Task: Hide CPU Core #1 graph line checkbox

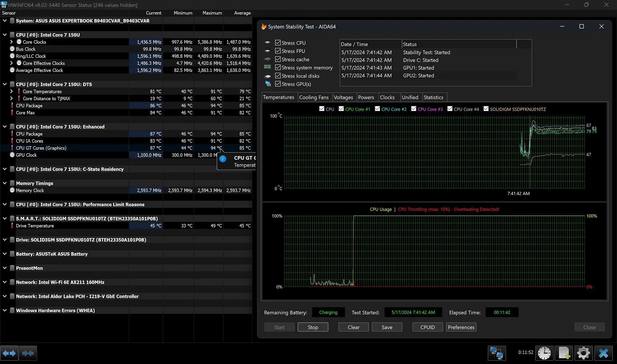Action: 341,109
